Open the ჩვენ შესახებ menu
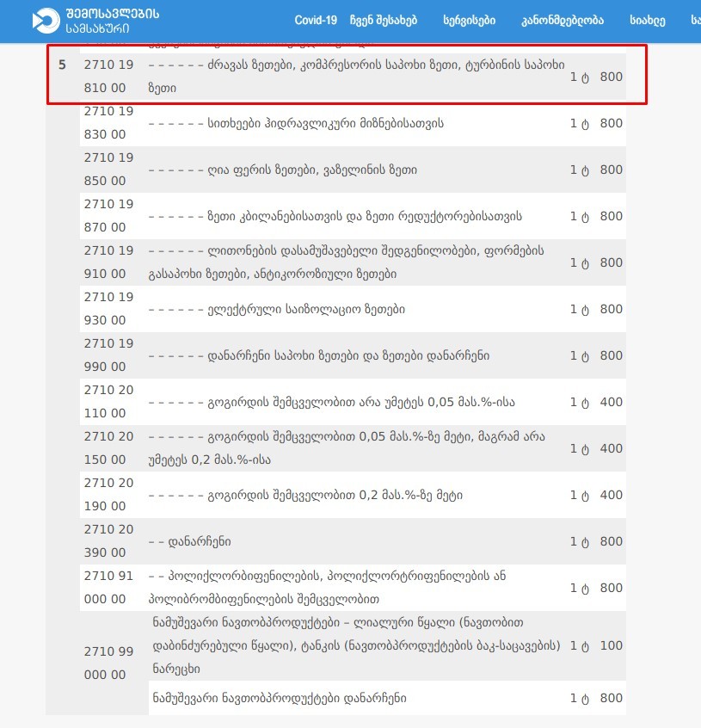Screen dimensions: 701x728 click(x=384, y=21)
